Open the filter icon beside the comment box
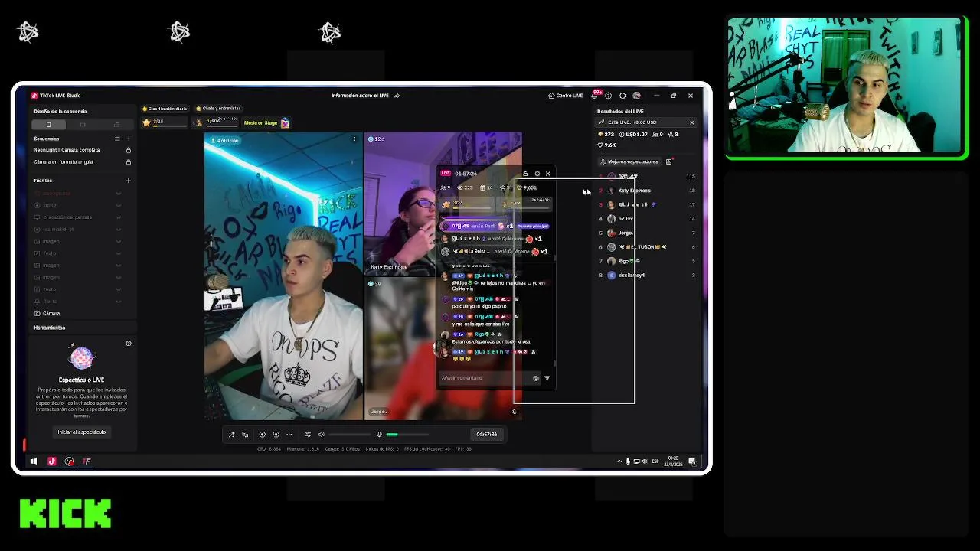This screenshot has width=980, height=551. 547,378
